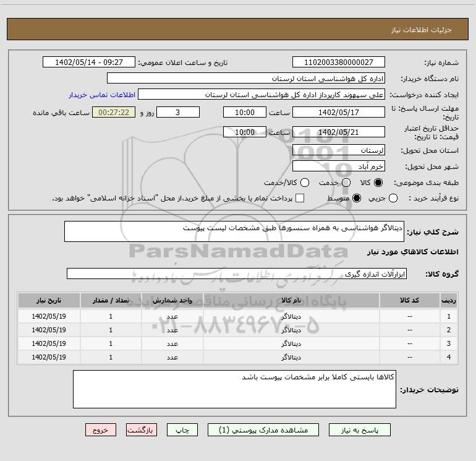Click the price validity time 10:00
The width and height of the screenshot is (476, 461).
click(245, 132)
